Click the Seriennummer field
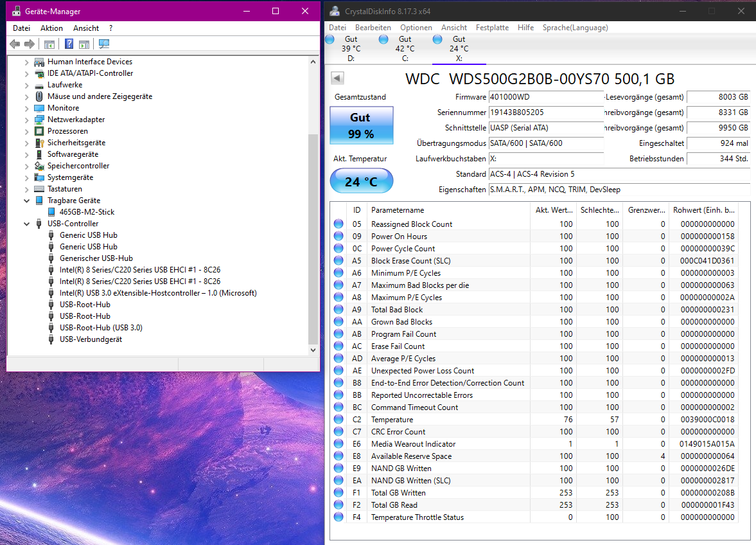 [546, 112]
